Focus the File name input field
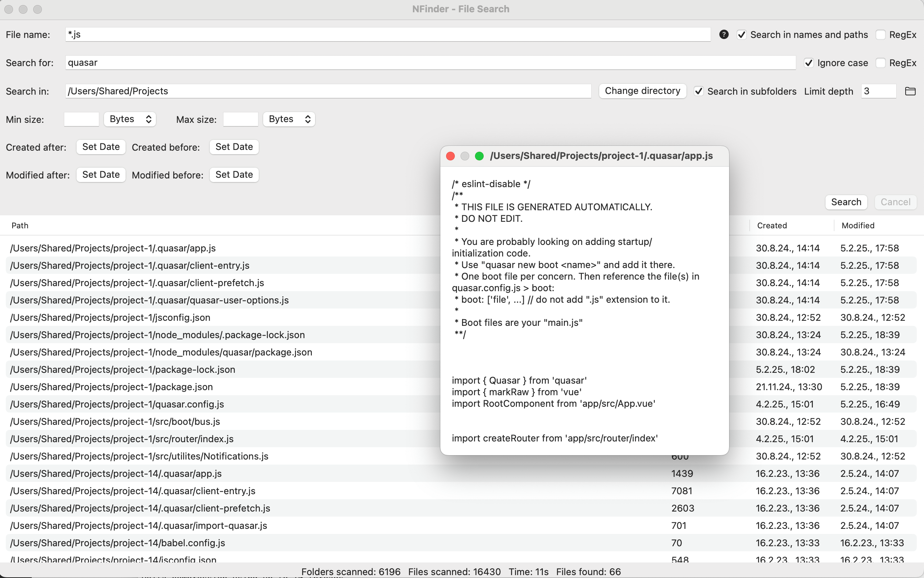The image size is (924, 578). [388, 34]
